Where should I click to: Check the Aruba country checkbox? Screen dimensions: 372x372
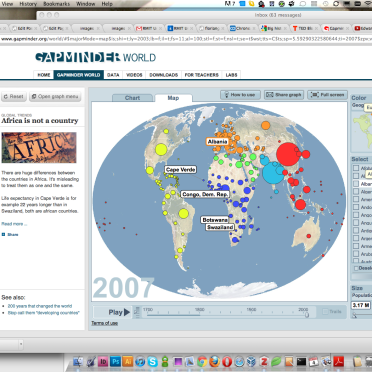[356, 254]
